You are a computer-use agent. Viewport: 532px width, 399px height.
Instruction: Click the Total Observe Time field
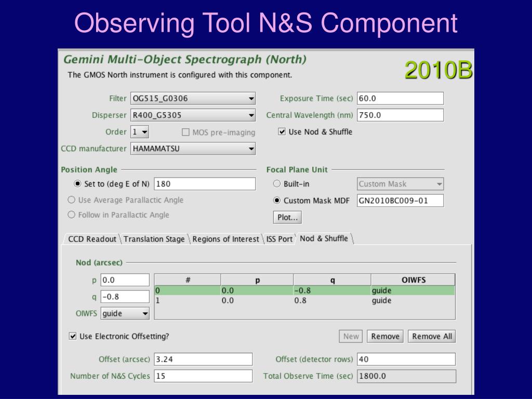click(x=406, y=376)
